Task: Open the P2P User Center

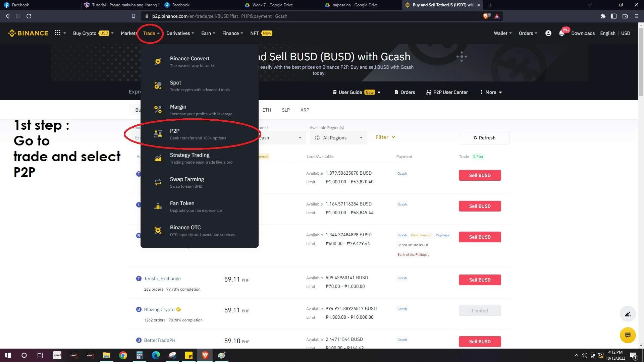Action: pyautogui.click(x=447, y=92)
